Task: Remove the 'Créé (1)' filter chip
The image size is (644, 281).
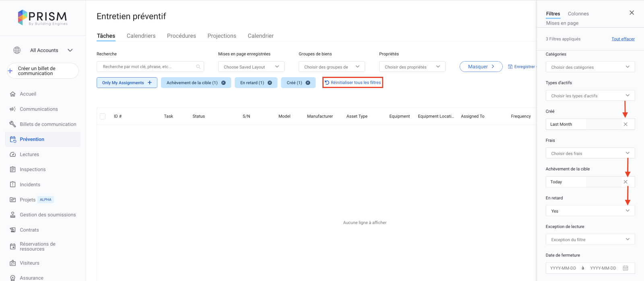Action: click(308, 83)
